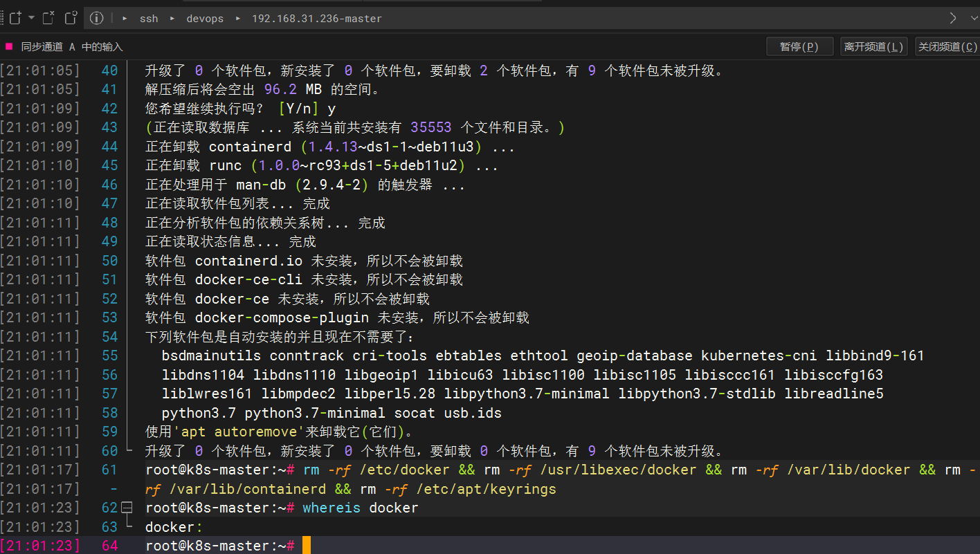This screenshot has height=554, width=980.
Task: Click the '[Y/n]' prompt text on line 42
Action: tap(298, 109)
